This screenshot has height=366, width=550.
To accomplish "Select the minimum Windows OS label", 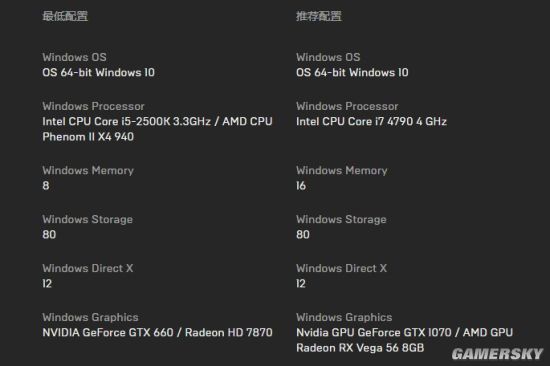I will [74, 57].
